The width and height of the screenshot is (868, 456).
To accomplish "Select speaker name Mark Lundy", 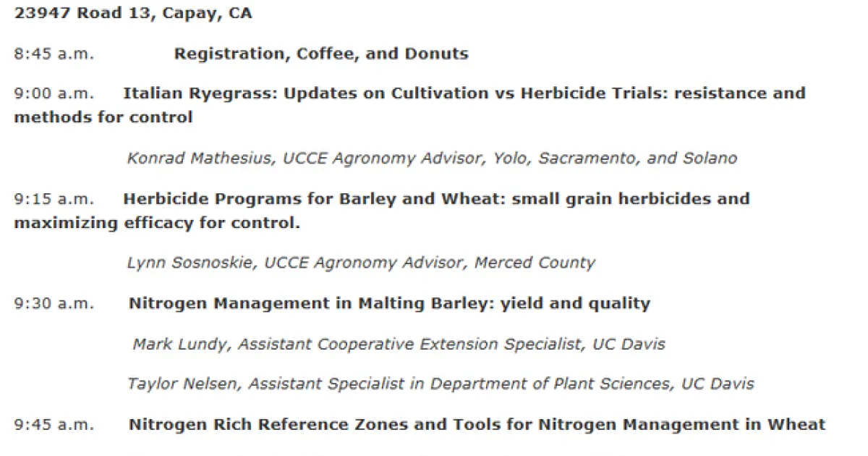I will pyautogui.click(x=181, y=345).
